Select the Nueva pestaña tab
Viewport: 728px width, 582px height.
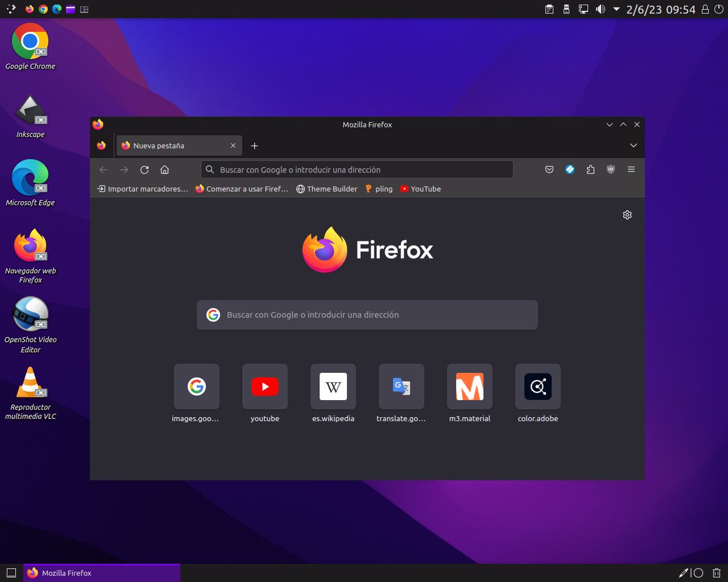pyautogui.click(x=179, y=145)
